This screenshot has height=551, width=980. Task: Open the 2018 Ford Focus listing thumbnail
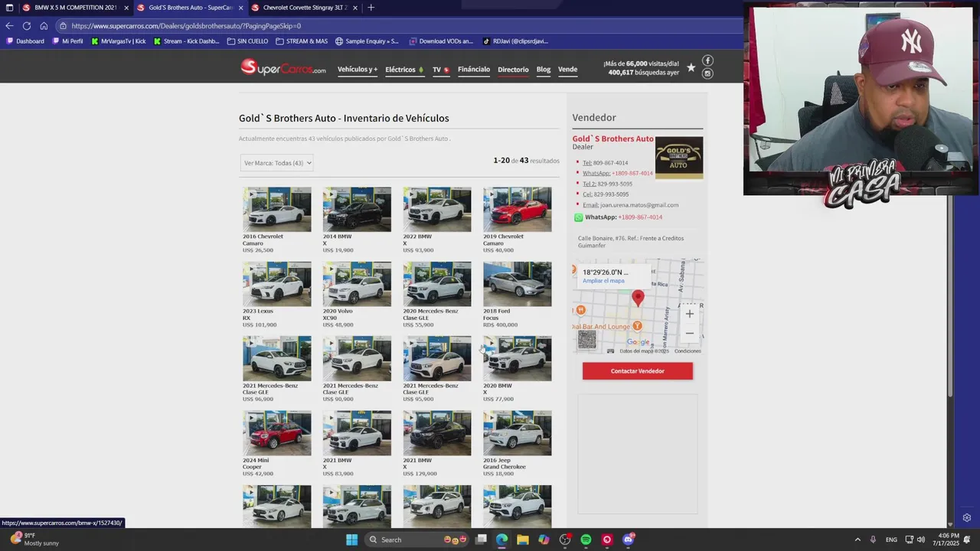517,284
